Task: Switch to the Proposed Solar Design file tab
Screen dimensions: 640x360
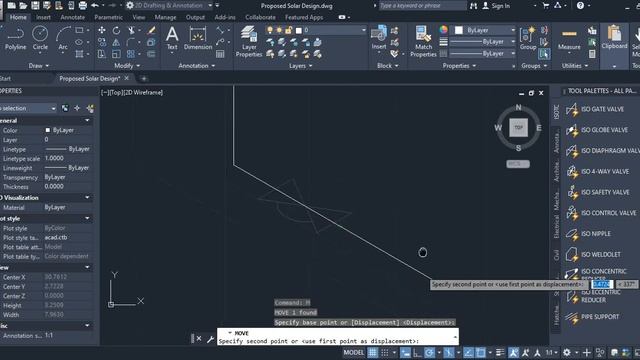Action: (x=90, y=78)
